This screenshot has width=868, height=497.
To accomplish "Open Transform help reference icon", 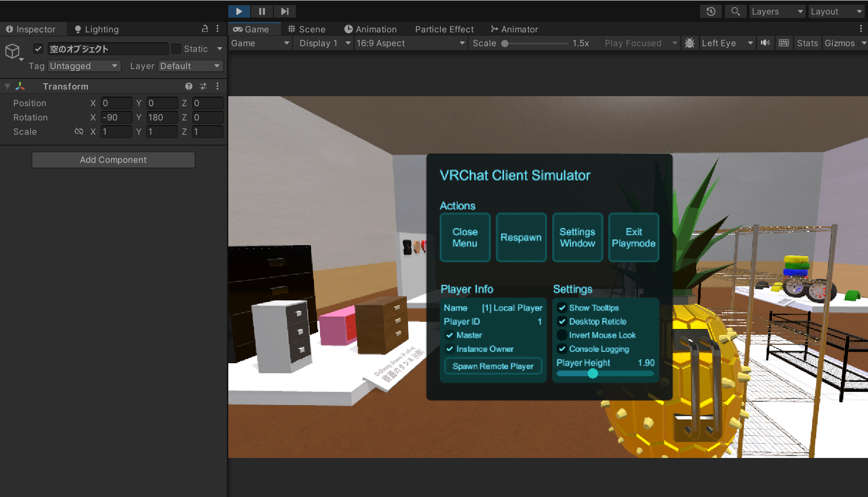I will [189, 86].
